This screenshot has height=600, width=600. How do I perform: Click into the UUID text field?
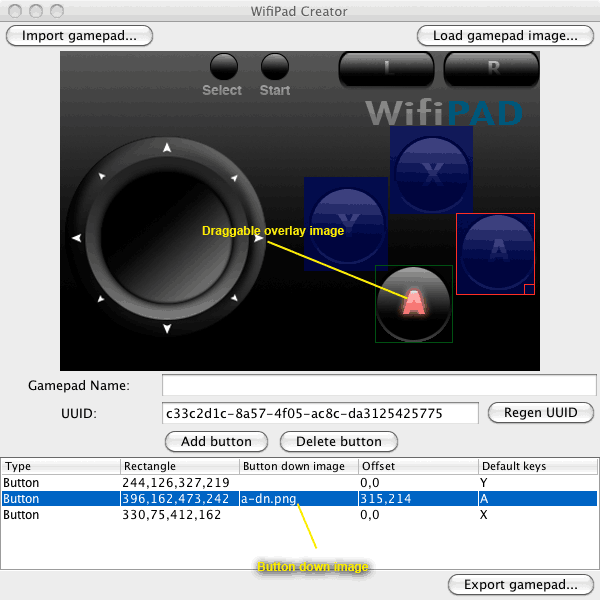(320, 413)
